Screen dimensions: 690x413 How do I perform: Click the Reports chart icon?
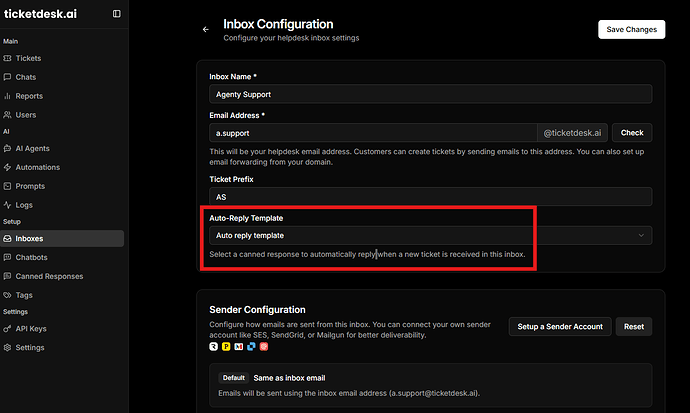8,96
